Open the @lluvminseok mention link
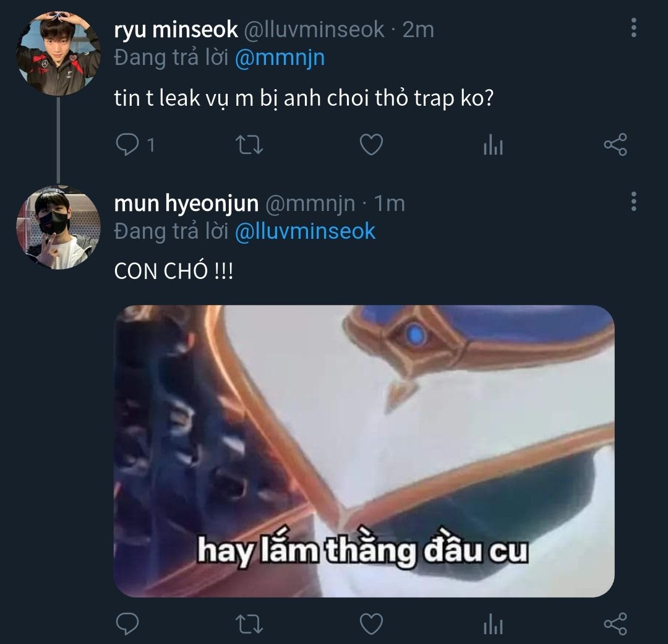 (306, 231)
